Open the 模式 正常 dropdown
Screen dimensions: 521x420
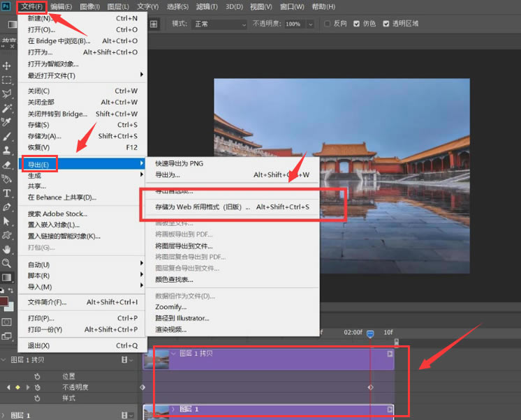click(219, 24)
